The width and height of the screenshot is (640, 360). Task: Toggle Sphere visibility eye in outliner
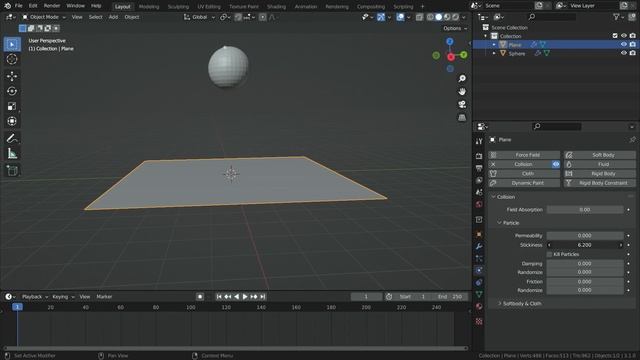click(x=623, y=53)
